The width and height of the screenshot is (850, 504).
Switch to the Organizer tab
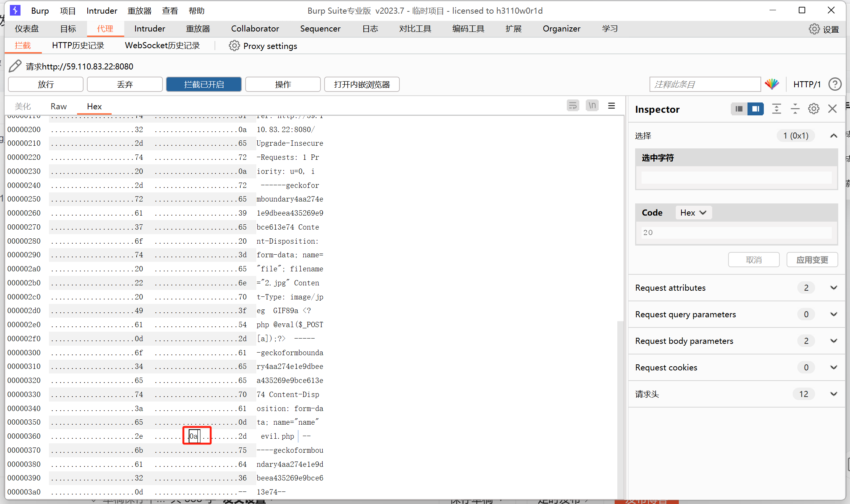pyautogui.click(x=561, y=28)
